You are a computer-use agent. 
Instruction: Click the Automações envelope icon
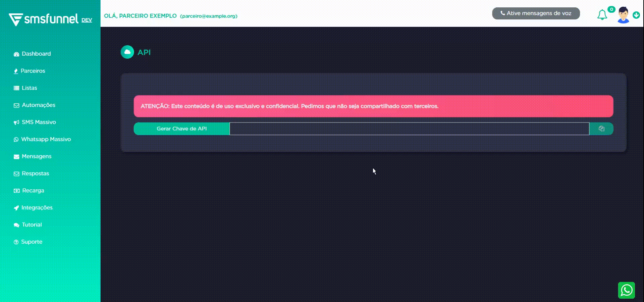coord(16,105)
